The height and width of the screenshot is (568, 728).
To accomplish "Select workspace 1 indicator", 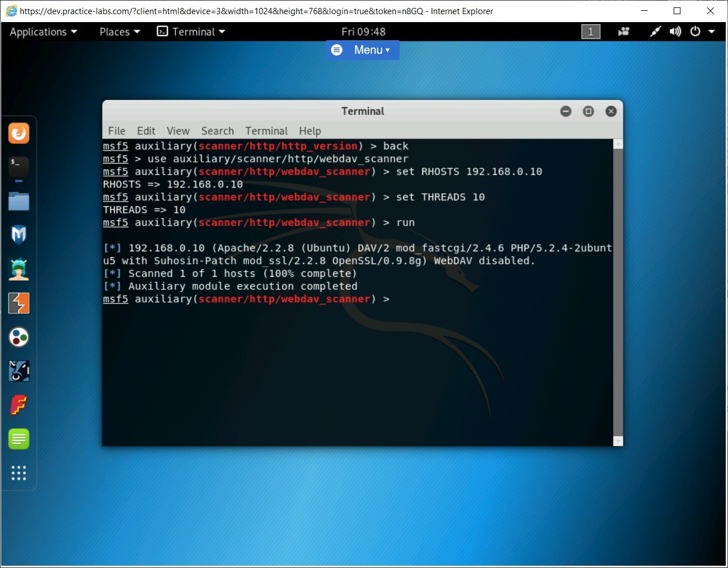I will coord(590,32).
